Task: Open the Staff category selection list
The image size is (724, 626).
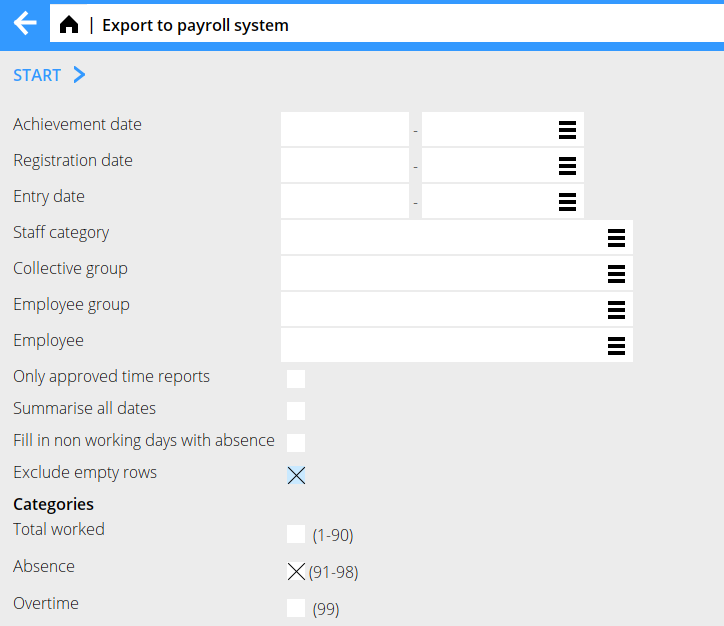Action: pyautogui.click(x=616, y=238)
